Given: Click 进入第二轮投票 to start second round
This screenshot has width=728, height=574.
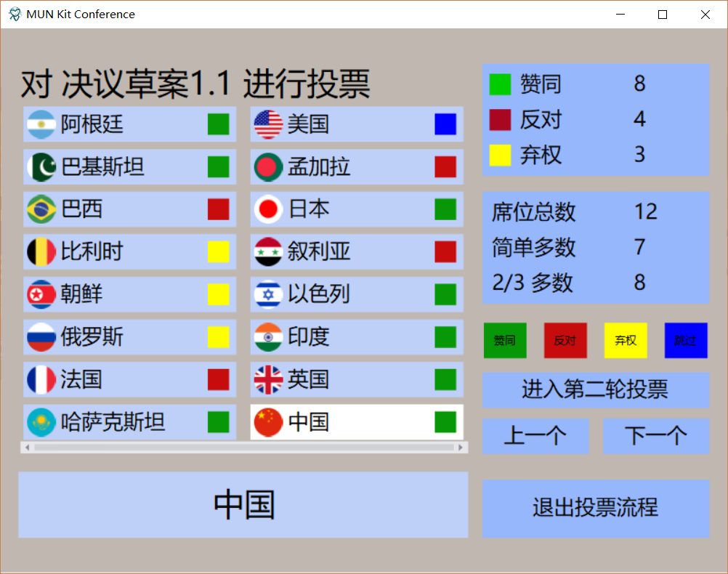Looking at the screenshot, I should 595,391.
